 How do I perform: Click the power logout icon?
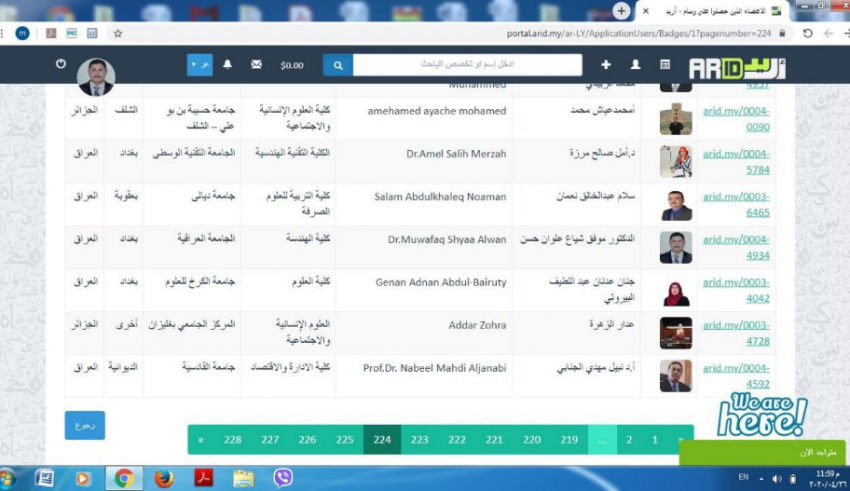coord(61,64)
